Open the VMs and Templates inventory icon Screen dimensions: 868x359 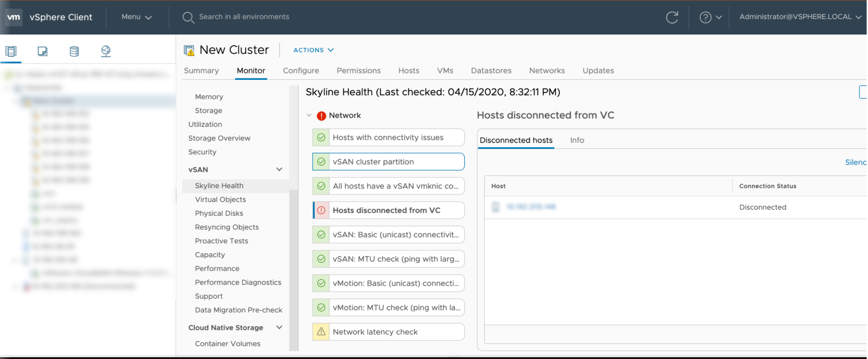coord(43,51)
